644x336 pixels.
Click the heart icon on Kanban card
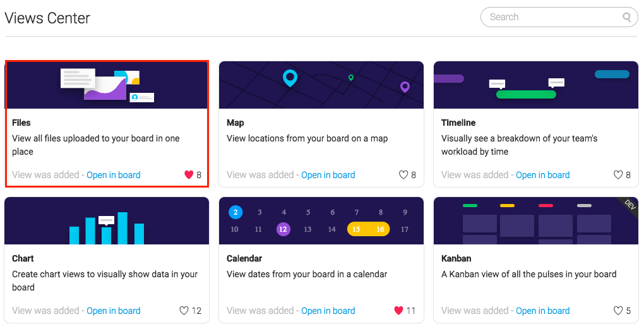coord(618,311)
